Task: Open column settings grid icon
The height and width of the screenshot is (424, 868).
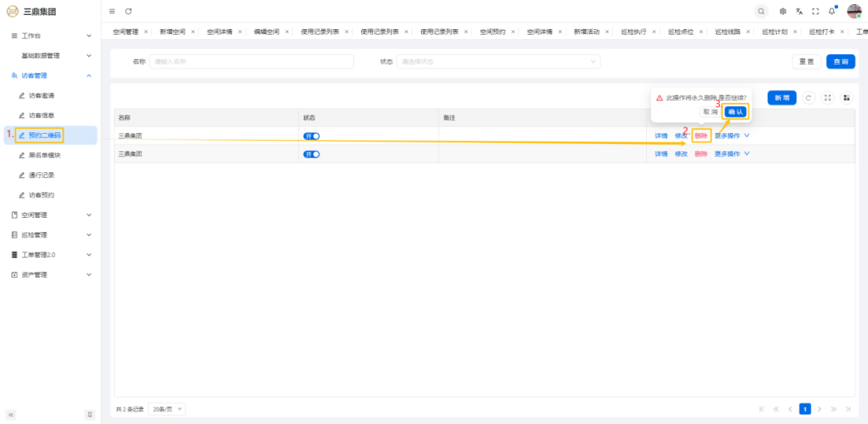Action: point(846,97)
